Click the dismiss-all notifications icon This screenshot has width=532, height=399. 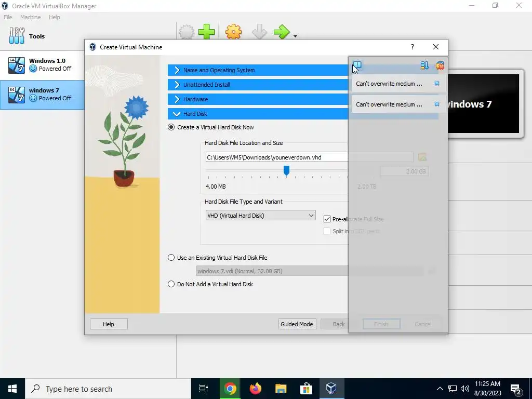pyautogui.click(x=440, y=65)
